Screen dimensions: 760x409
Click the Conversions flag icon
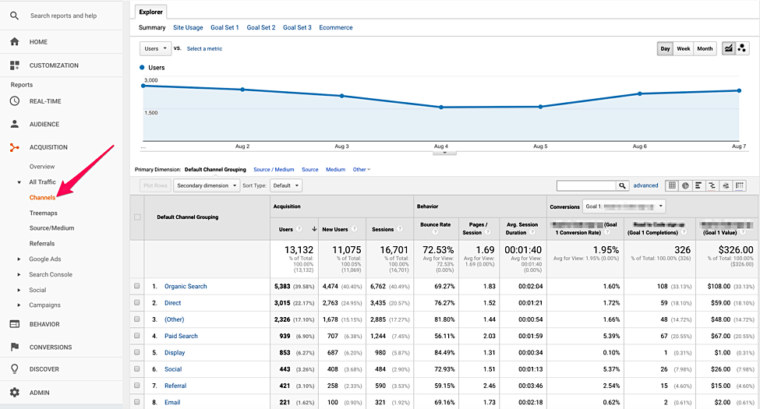pyautogui.click(x=15, y=347)
